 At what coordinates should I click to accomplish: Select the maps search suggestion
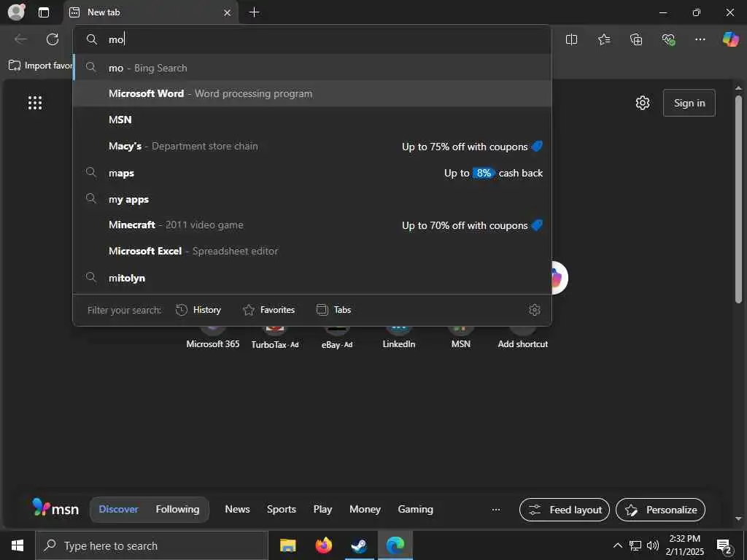[312, 173]
